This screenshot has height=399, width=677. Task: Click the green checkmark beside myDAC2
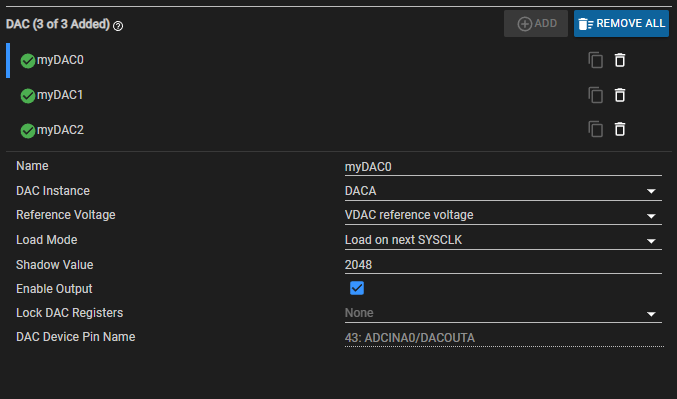[28, 131]
